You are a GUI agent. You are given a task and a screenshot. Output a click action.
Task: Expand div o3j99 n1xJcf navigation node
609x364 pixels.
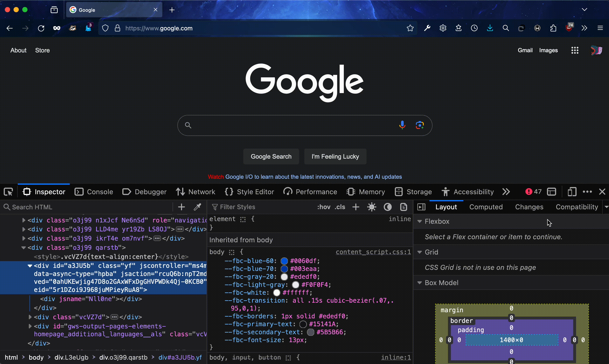coord(24,220)
